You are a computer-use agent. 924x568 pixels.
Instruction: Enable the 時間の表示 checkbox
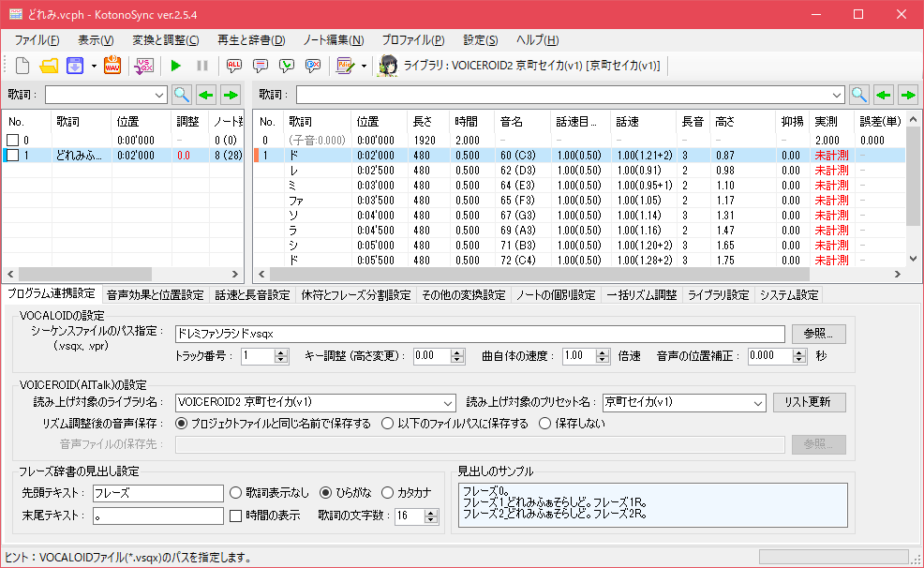coord(233,516)
